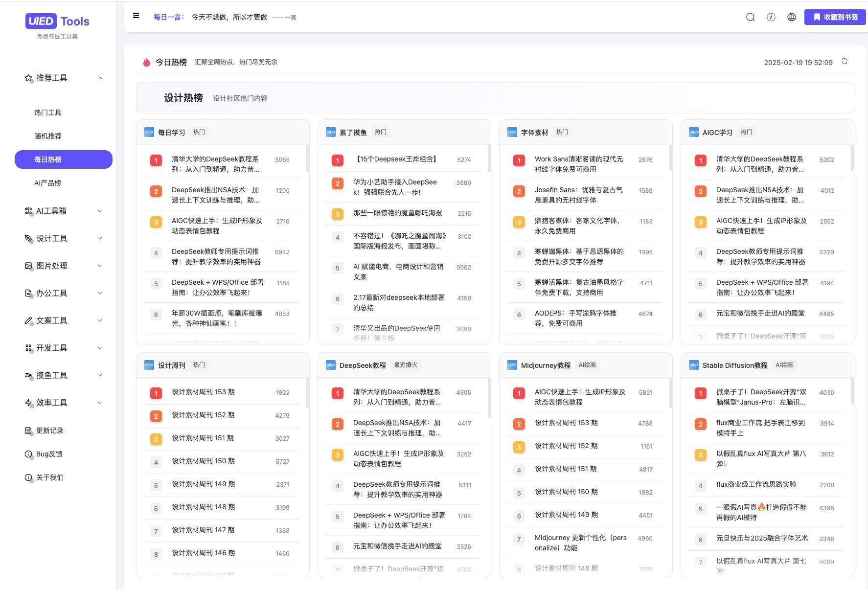868x589 pixels.
Task: Click the info circle icon in header
Action: pyautogui.click(x=771, y=17)
